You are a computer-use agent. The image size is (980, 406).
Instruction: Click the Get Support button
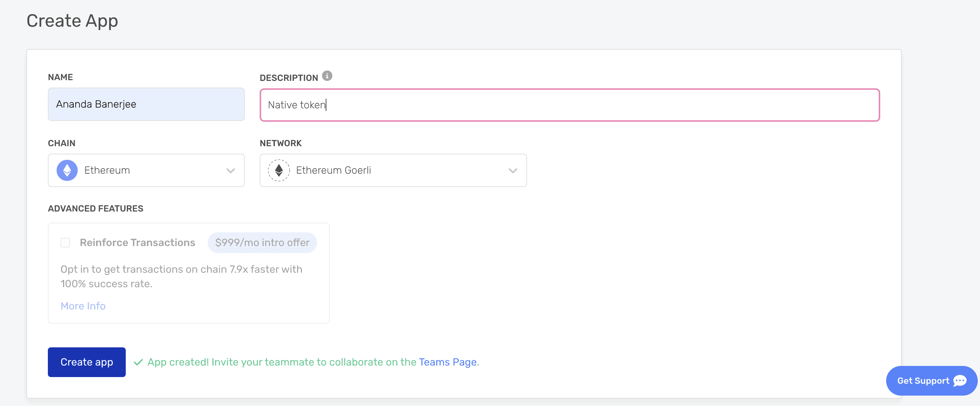click(x=923, y=380)
